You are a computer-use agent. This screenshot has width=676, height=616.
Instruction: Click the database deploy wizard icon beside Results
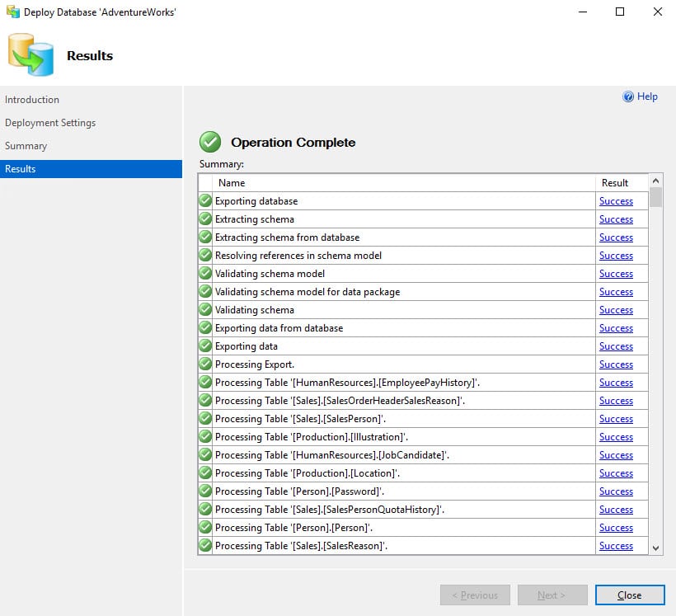coord(31,54)
